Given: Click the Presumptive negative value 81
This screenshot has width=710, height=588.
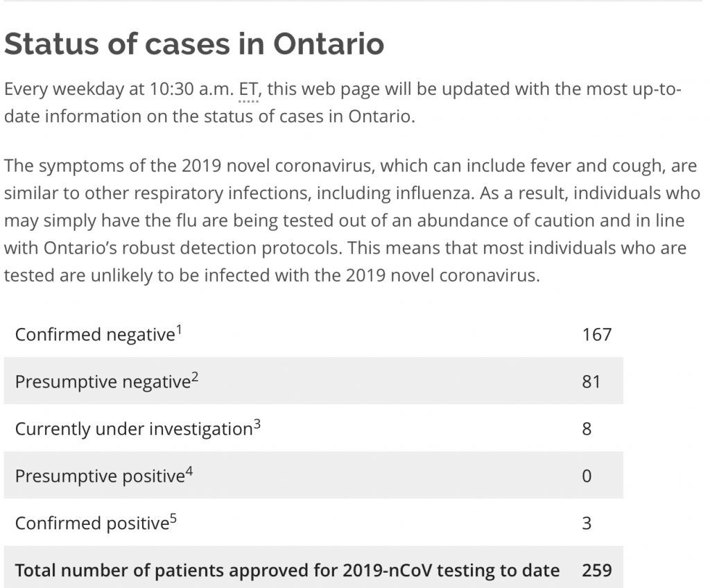Looking at the screenshot, I should tap(591, 382).
